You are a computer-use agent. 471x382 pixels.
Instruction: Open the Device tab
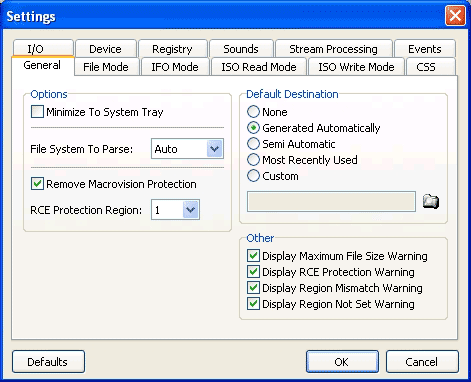[x=106, y=49]
